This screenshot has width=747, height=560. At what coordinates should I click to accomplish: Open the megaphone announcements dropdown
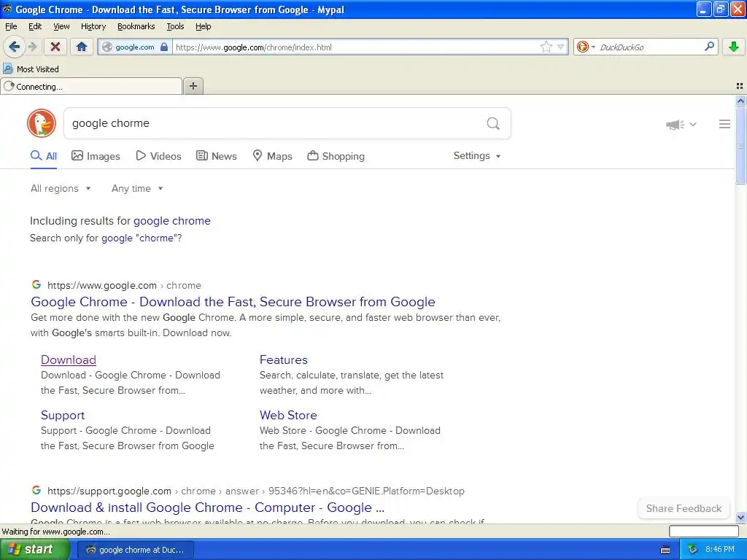pyautogui.click(x=681, y=124)
